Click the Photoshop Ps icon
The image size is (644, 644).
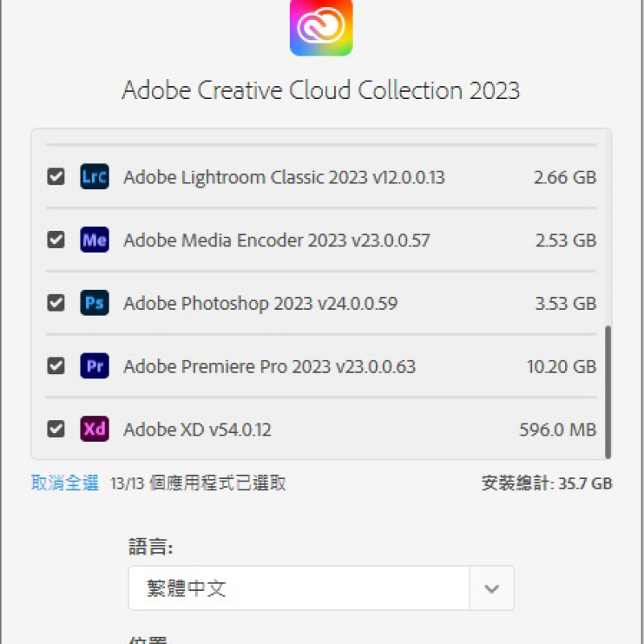tap(94, 303)
